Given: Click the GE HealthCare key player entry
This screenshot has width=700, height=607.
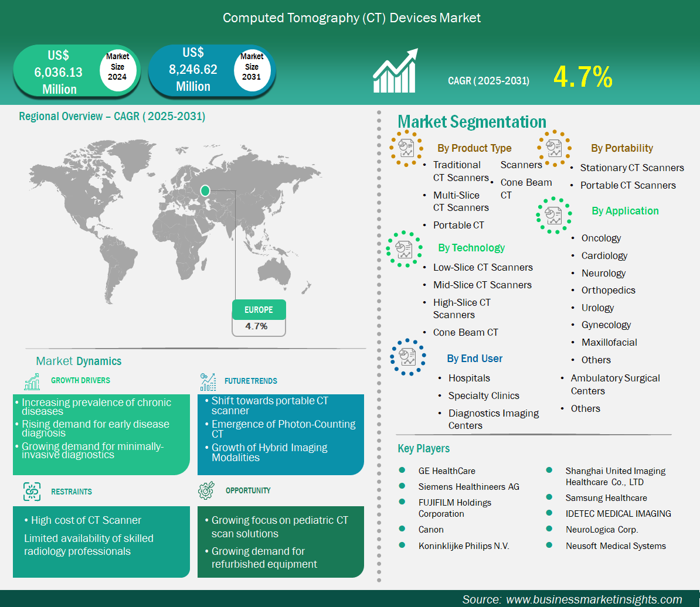Looking at the screenshot, I should point(447,470).
